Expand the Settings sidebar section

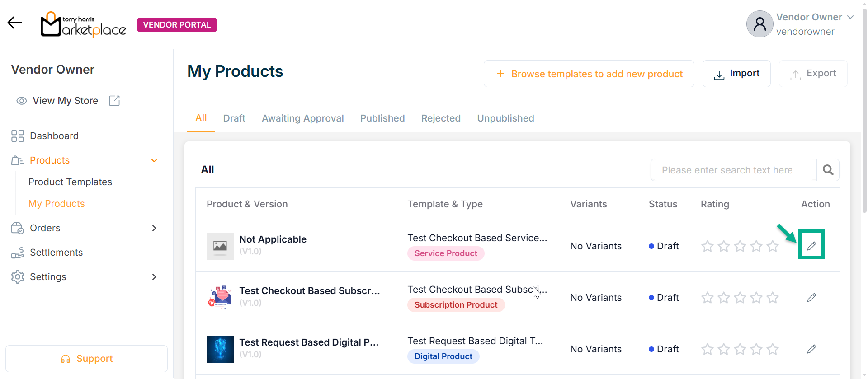pyautogui.click(x=154, y=277)
